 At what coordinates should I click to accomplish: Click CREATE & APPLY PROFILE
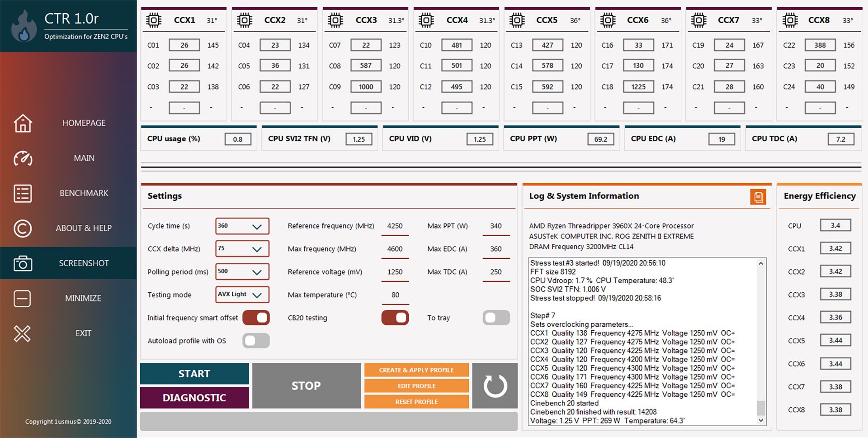click(416, 370)
